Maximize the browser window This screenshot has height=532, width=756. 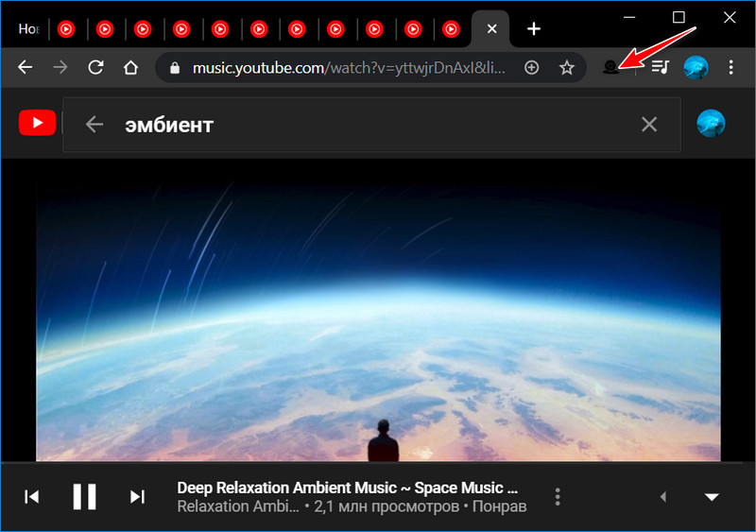[679, 17]
